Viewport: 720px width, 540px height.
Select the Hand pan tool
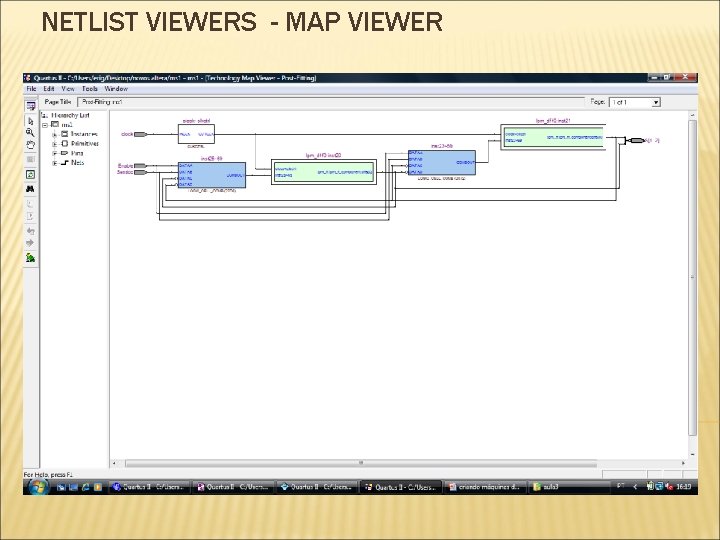(x=31, y=145)
